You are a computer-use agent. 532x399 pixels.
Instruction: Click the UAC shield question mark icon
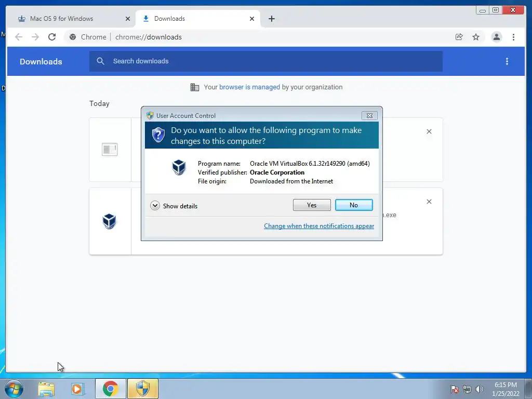(158, 135)
